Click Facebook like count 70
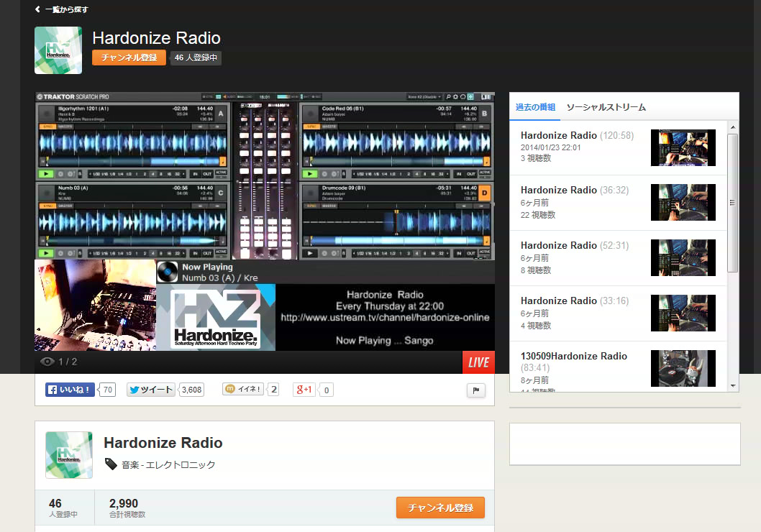This screenshot has height=532, width=761. tap(107, 390)
